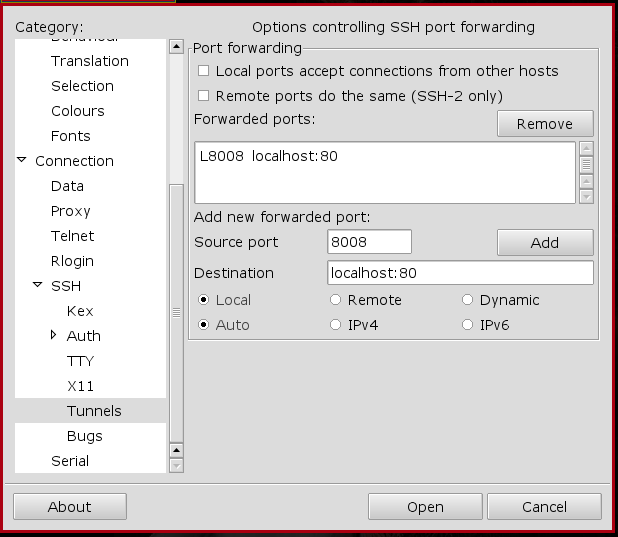
Task: Select the Kex category
Action: 80,311
